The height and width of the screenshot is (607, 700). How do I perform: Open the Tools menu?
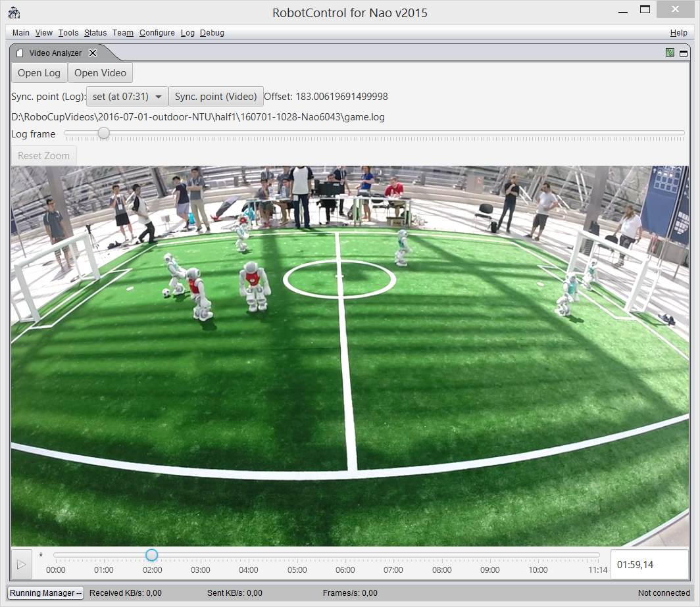[68, 33]
